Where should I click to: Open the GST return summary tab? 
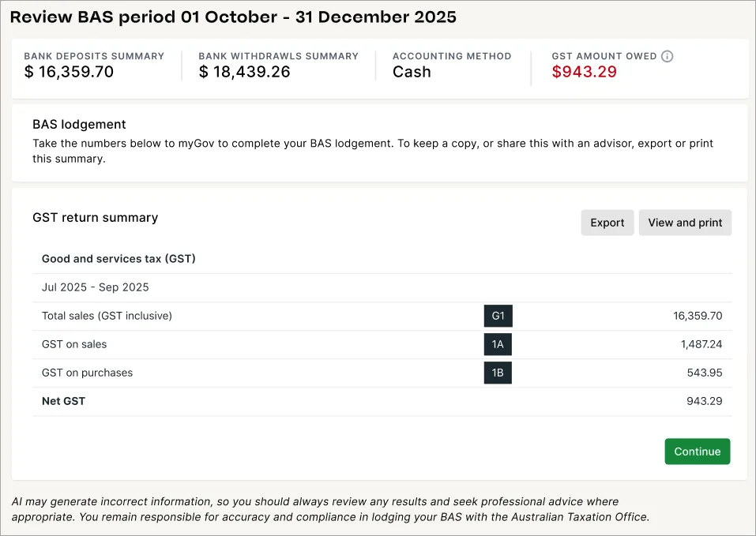(95, 218)
